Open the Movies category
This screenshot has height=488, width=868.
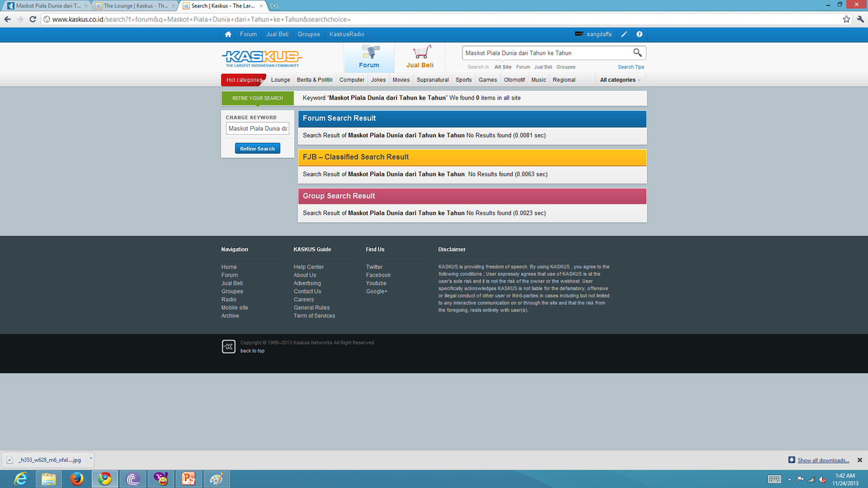(x=401, y=80)
